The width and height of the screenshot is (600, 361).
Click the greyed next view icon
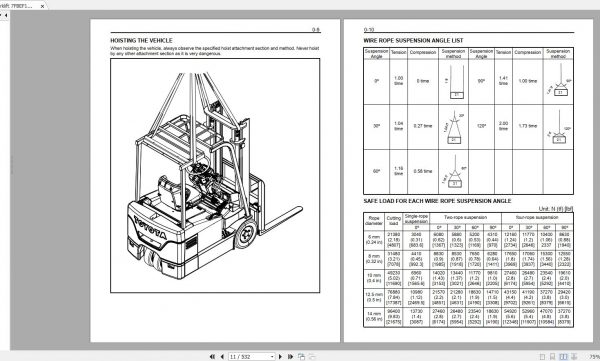click(312, 356)
